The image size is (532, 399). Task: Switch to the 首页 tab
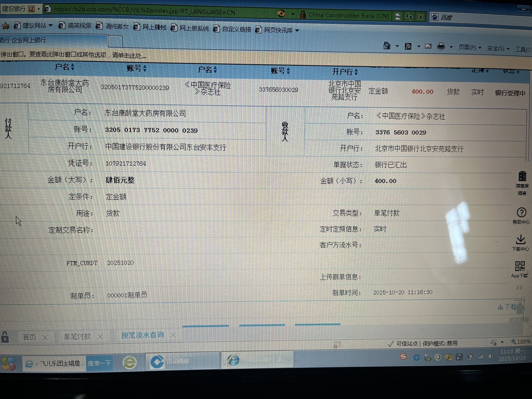click(29, 337)
